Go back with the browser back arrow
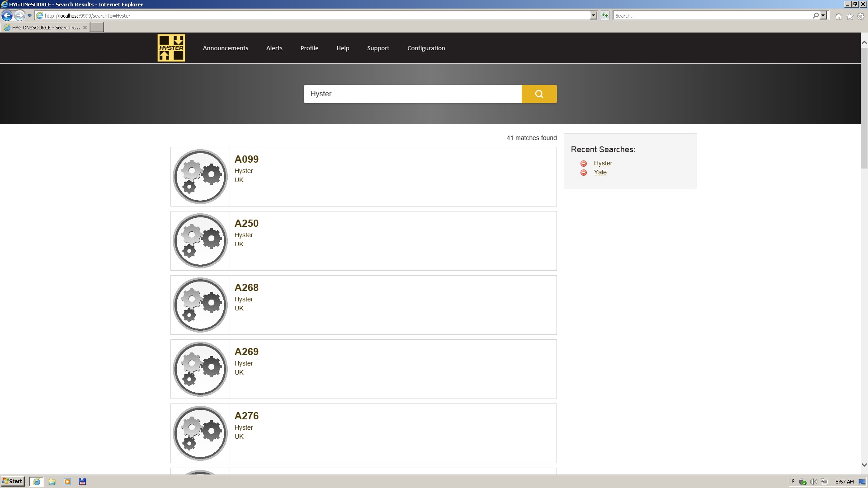 (7, 15)
